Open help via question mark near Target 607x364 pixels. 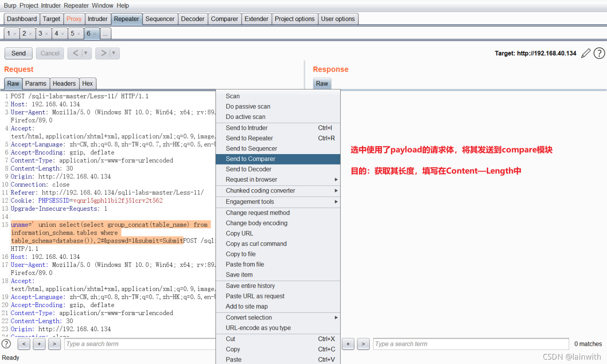coord(599,53)
